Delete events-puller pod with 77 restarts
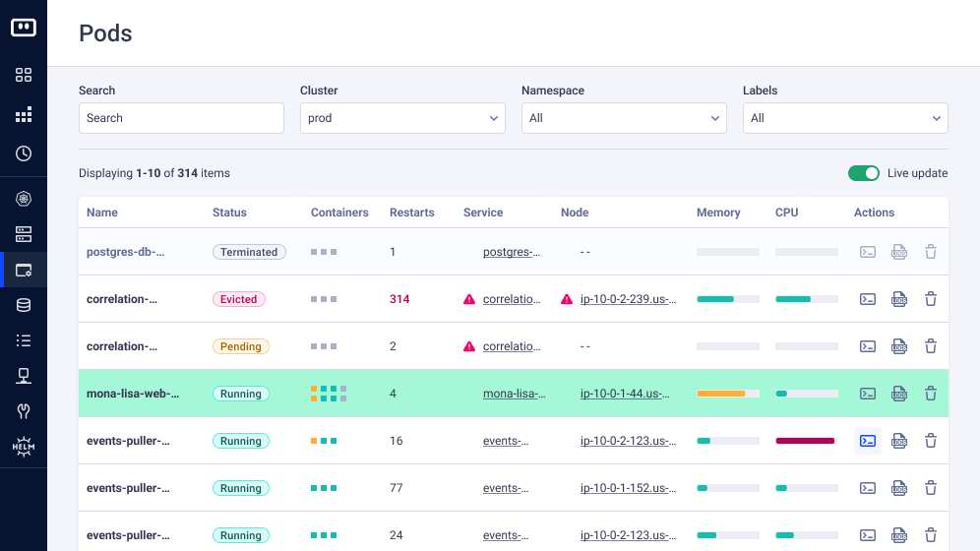 [931, 488]
